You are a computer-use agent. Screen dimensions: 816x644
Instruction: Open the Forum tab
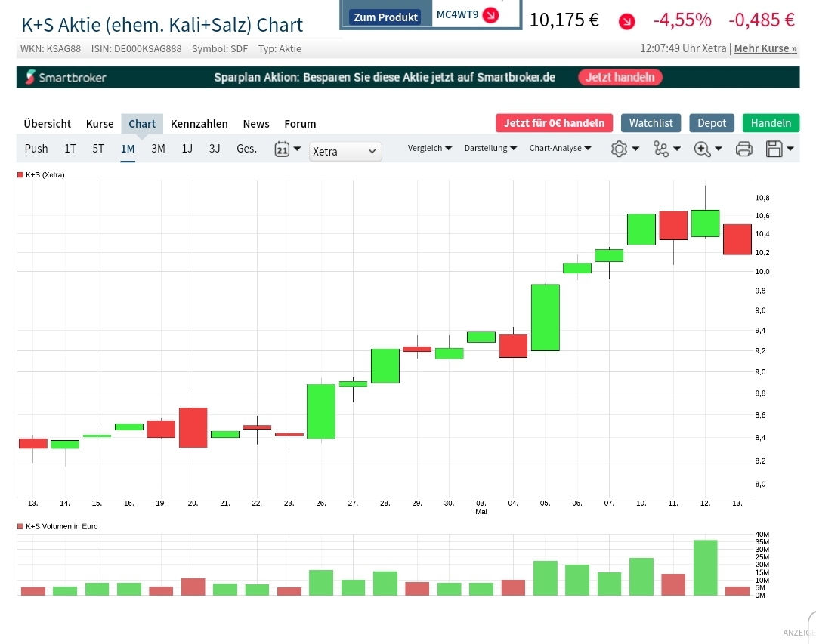tap(300, 124)
